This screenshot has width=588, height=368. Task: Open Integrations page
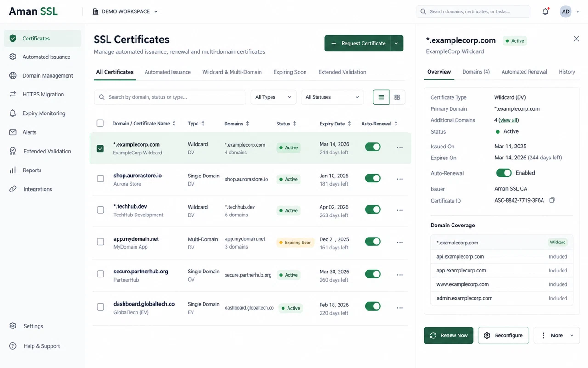42,189
